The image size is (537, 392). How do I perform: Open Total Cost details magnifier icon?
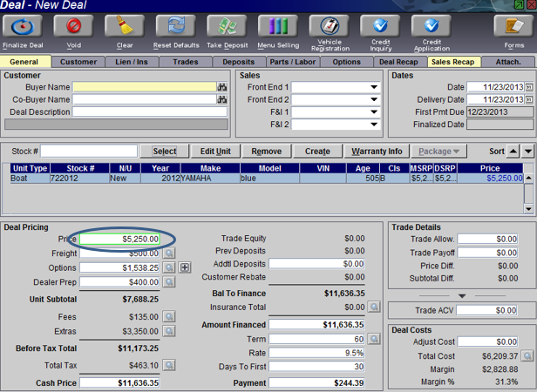527,356
